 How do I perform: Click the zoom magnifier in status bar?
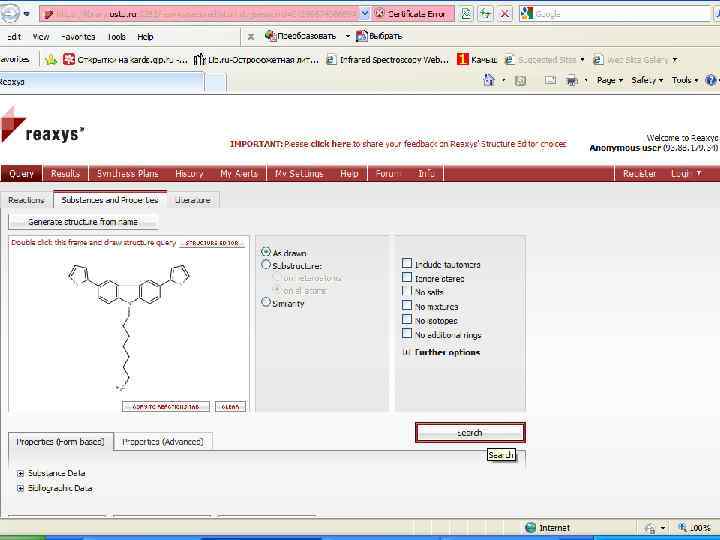(x=683, y=528)
